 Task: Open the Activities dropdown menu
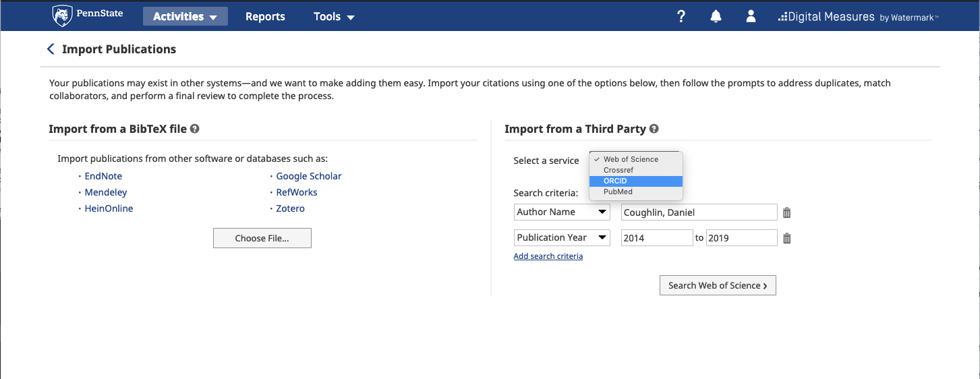click(185, 17)
